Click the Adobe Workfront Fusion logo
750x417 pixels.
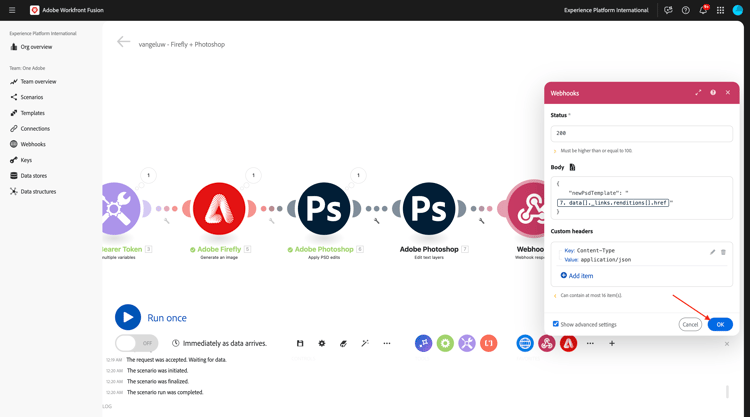coord(34,10)
